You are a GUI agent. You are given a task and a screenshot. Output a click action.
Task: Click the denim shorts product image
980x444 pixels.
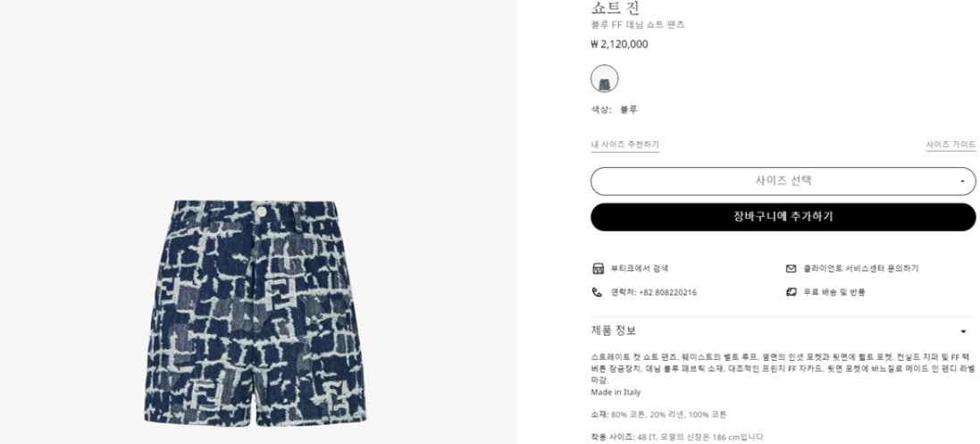[255, 313]
